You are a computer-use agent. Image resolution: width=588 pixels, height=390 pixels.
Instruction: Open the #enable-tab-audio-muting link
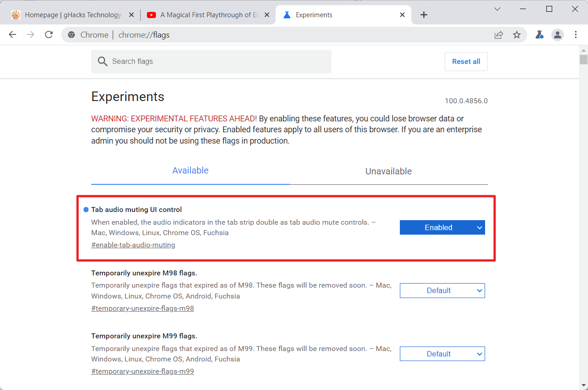click(x=133, y=245)
